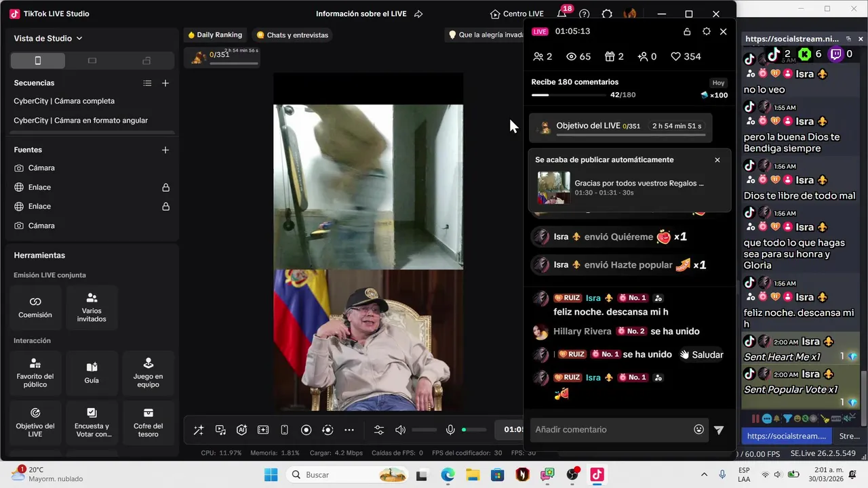Open the published clip thumbnail
Viewport: 868px width, 488px height.
(x=554, y=188)
